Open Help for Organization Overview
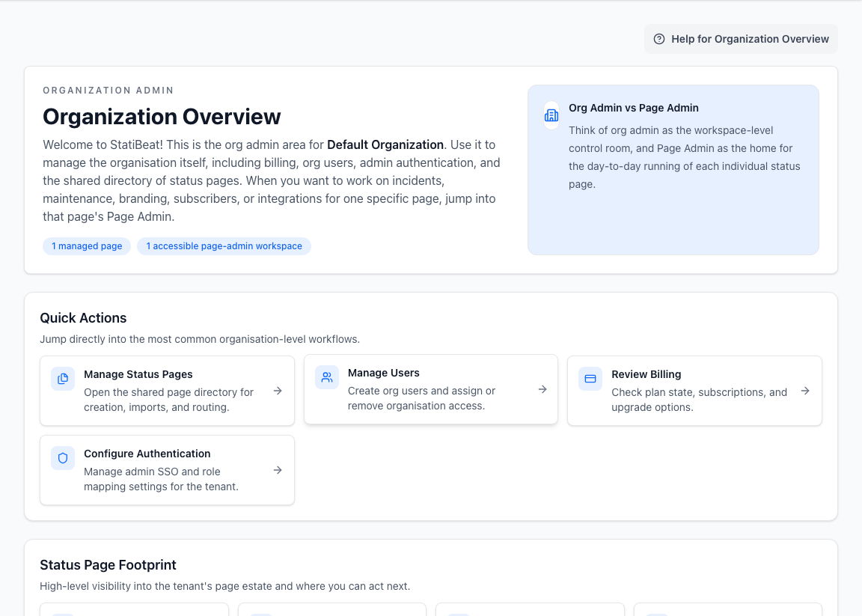862x616 pixels. [741, 39]
